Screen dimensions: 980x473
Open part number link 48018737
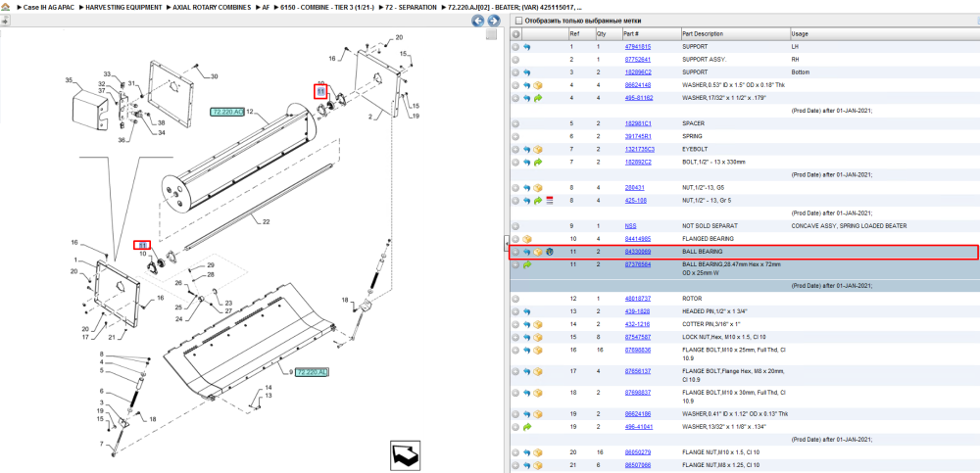[x=638, y=299]
